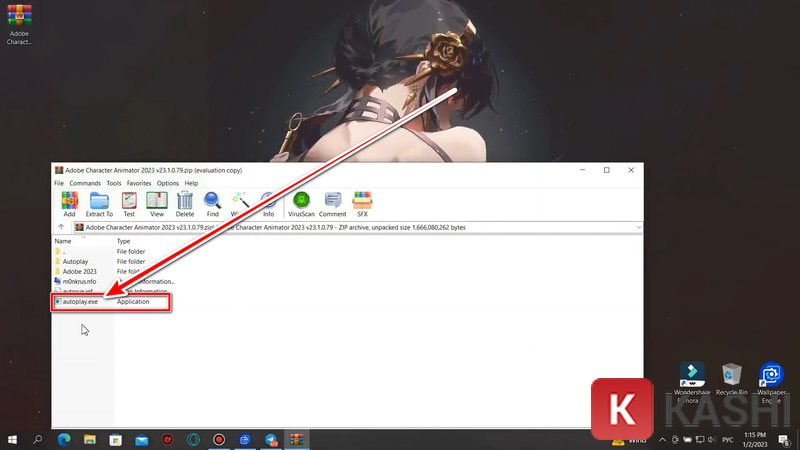Switch to WinRAR taskbar button
800x450 pixels.
tap(296, 439)
